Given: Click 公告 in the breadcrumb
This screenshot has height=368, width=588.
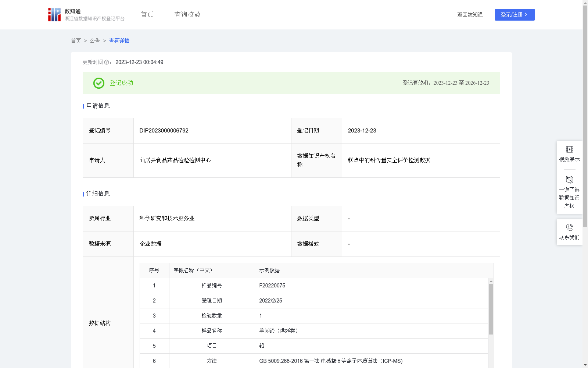Looking at the screenshot, I should click(x=95, y=41).
